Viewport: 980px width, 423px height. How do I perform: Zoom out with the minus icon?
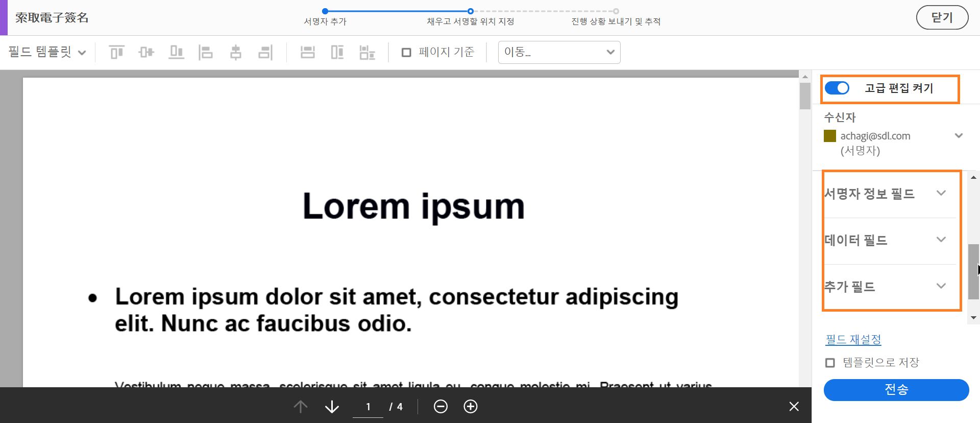pyautogui.click(x=440, y=407)
